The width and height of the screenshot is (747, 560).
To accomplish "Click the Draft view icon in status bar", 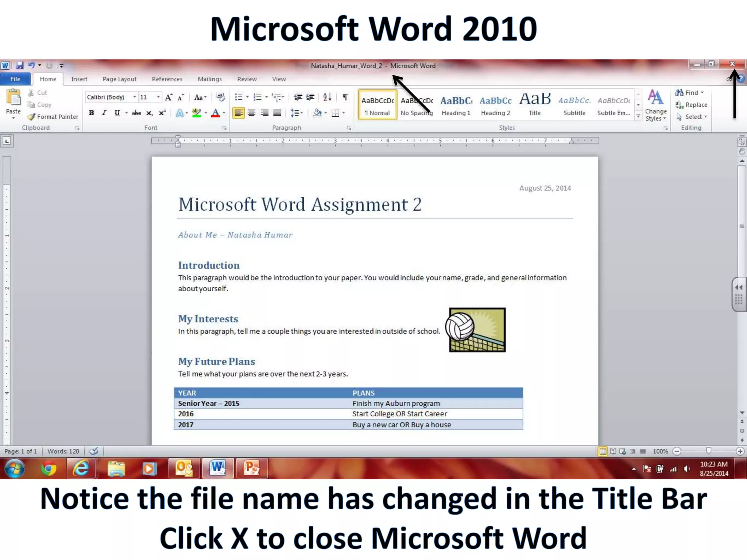I will click(x=643, y=451).
